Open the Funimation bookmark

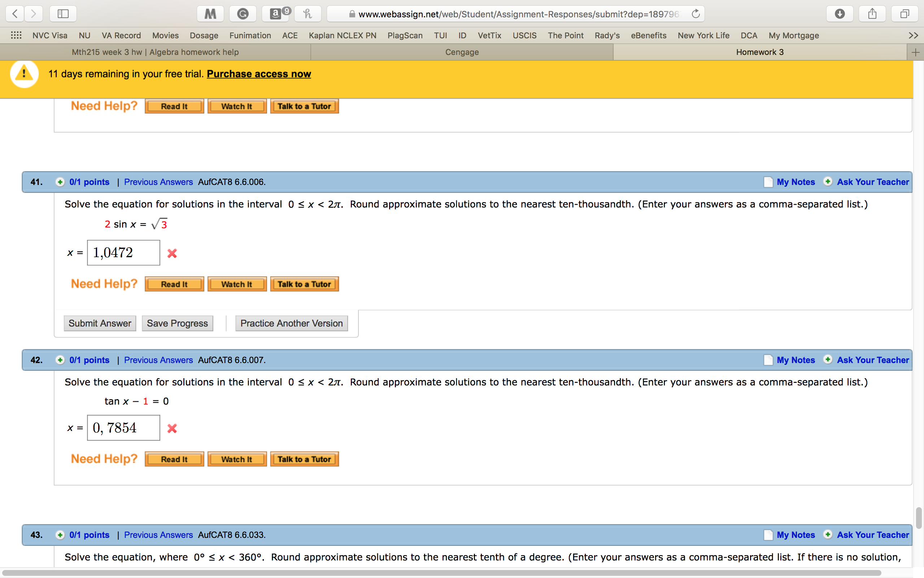[x=250, y=35]
